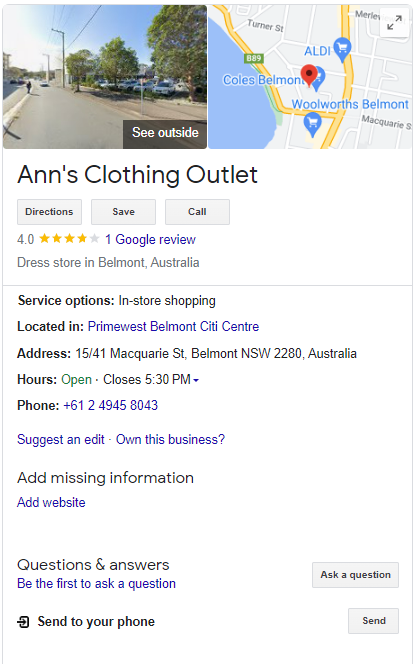Click Add website link
The height and width of the screenshot is (664, 413).
tap(51, 502)
